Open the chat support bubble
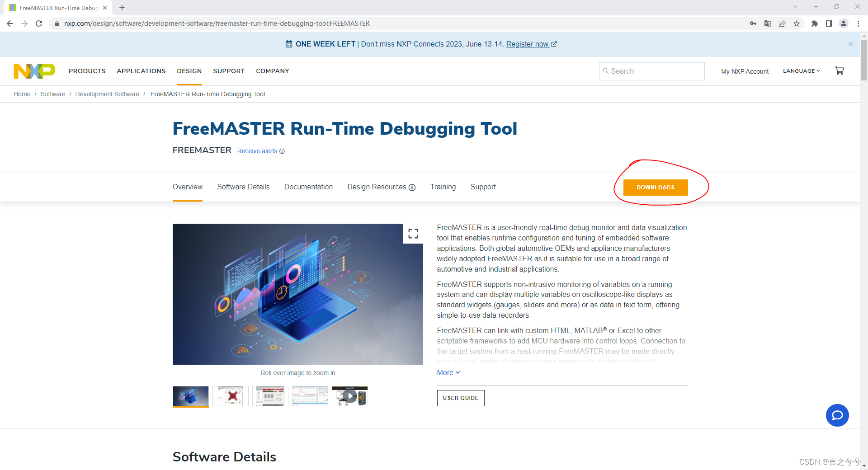Image resolution: width=868 pixels, height=470 pixels. coord(837,415)
